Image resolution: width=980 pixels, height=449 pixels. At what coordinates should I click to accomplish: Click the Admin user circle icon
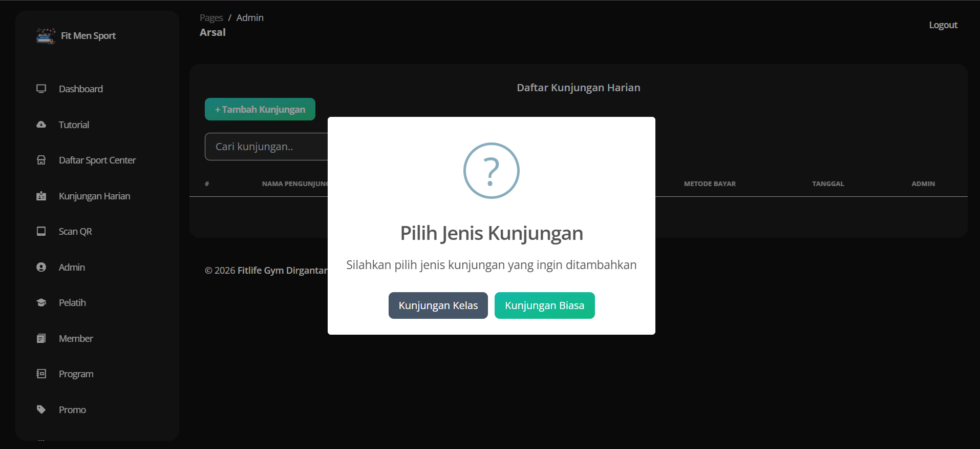pyautogui.click(x=41, y=267)
